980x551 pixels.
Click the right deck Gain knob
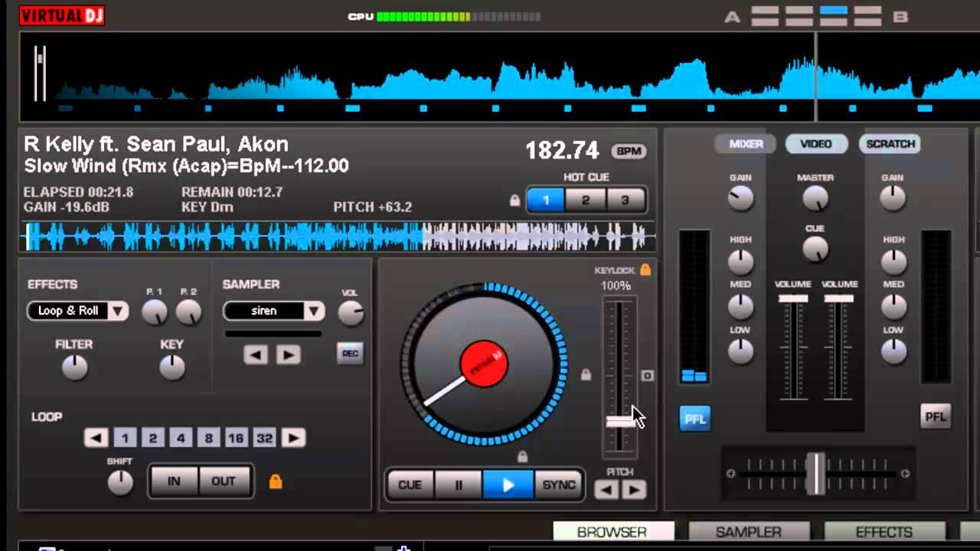[893, 199]
